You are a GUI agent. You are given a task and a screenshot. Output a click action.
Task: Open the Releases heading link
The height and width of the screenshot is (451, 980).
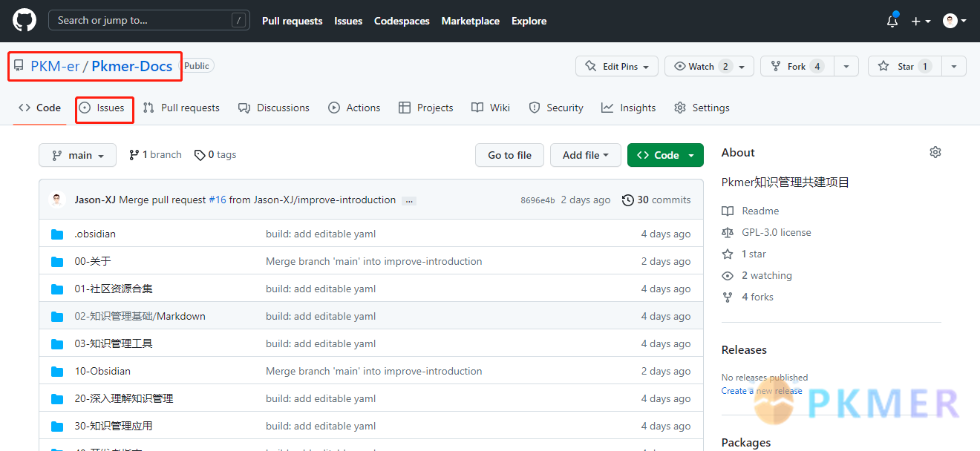(744, 350)
